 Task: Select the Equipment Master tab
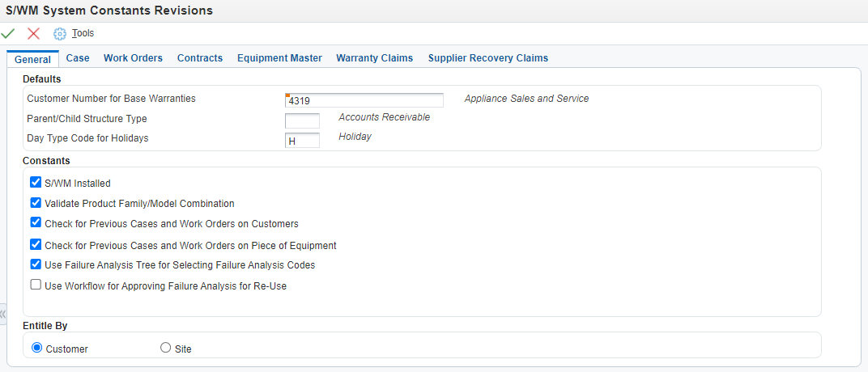[279, 58]
